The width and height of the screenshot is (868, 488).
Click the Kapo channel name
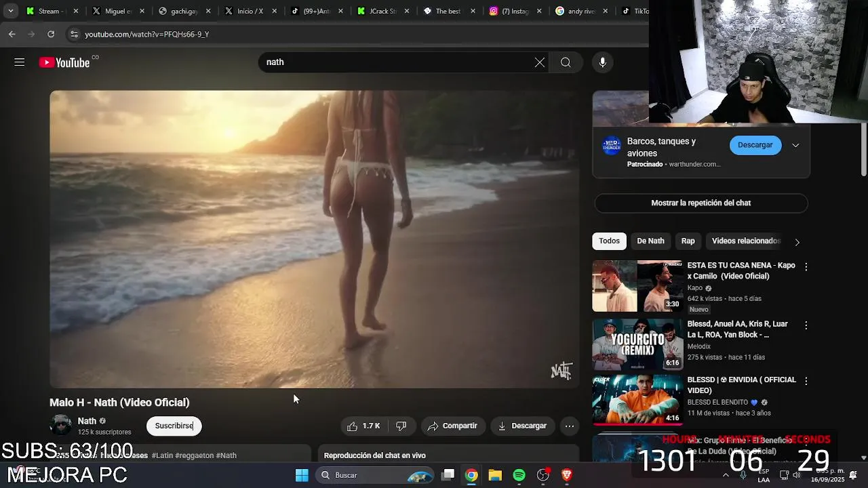click(695, 288)
